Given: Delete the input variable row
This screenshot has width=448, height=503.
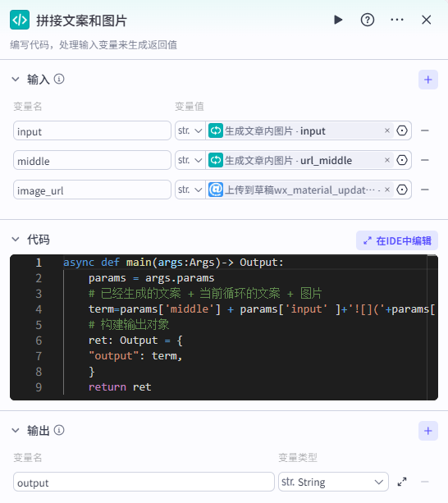Looking at the screenshot, I should (425, 130).
